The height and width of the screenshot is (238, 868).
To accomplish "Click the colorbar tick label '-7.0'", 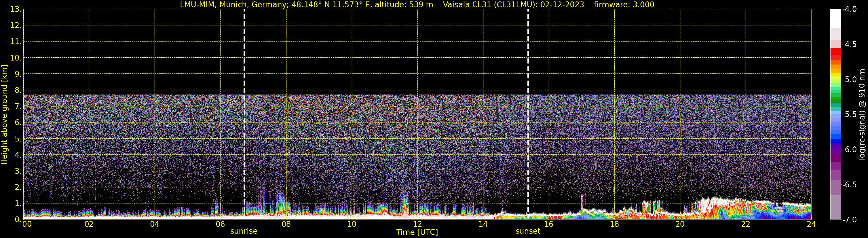I will click(x=849, y=220).
